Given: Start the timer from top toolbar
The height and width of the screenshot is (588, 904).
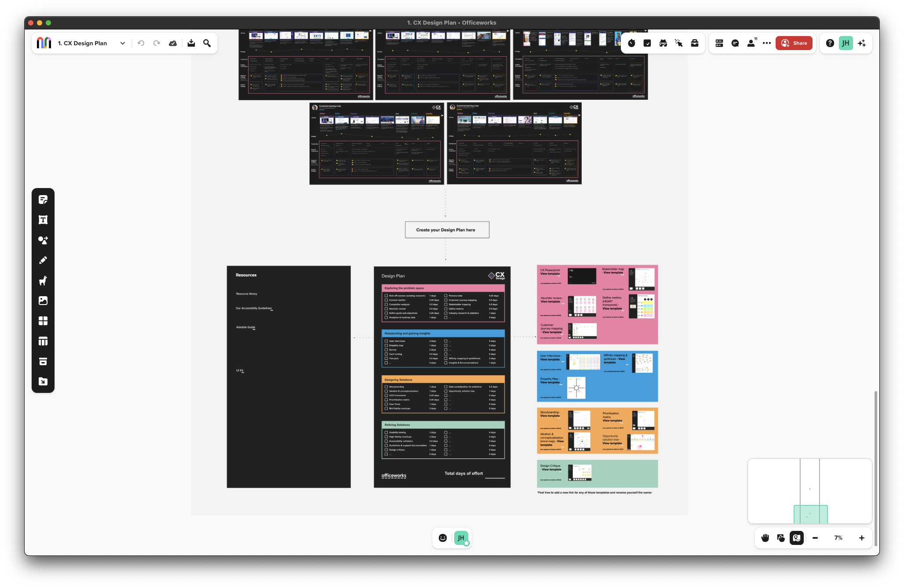Looking at the screenshot, I should click(x=631, y=43).
